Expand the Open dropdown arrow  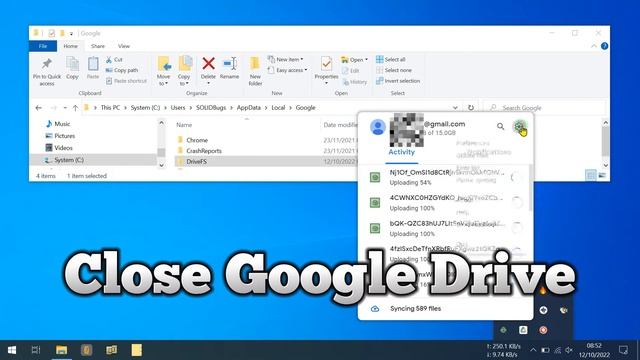click(x=366, y=60)
